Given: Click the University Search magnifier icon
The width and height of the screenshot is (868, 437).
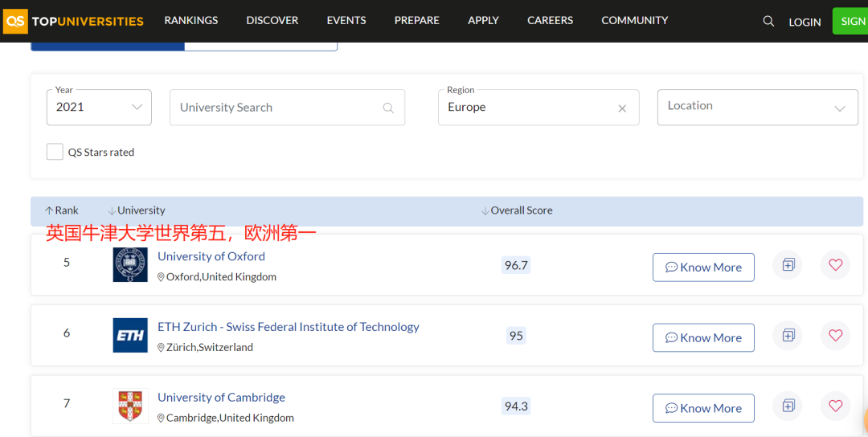Looking at the screenshot, I should click(x=389, y=108).
